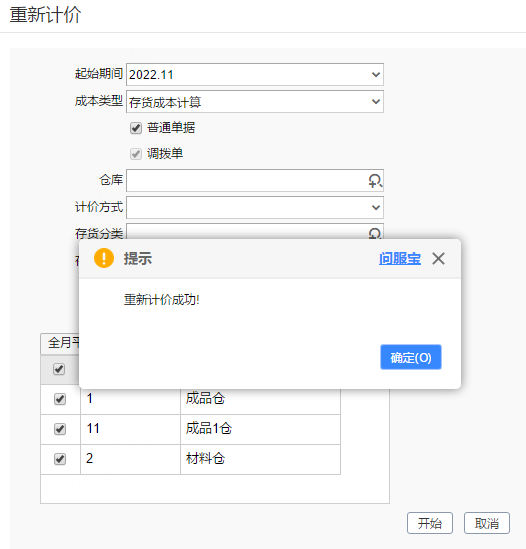Close the prompt dialog with X
The width and height of the screenshot is (526, 549).
[x=438, y=259]
